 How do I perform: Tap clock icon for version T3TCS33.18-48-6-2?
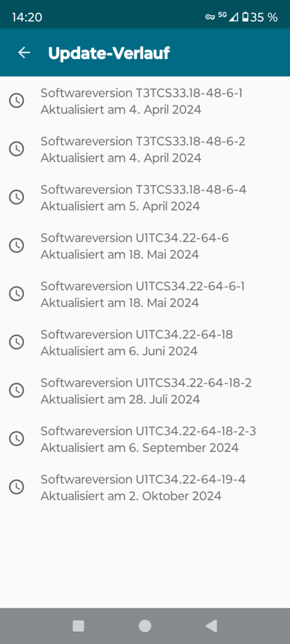[x=17, y=148]
